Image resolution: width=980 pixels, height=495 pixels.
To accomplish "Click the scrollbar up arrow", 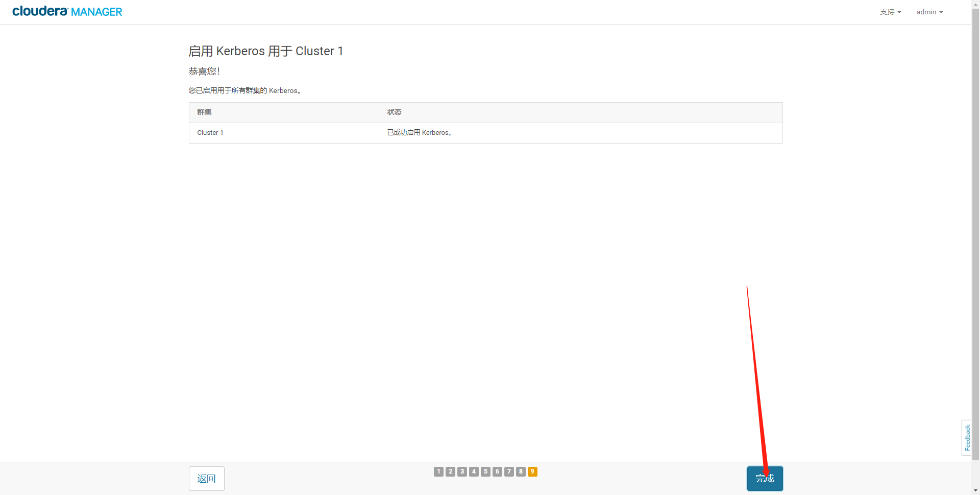I will [975, 4].
